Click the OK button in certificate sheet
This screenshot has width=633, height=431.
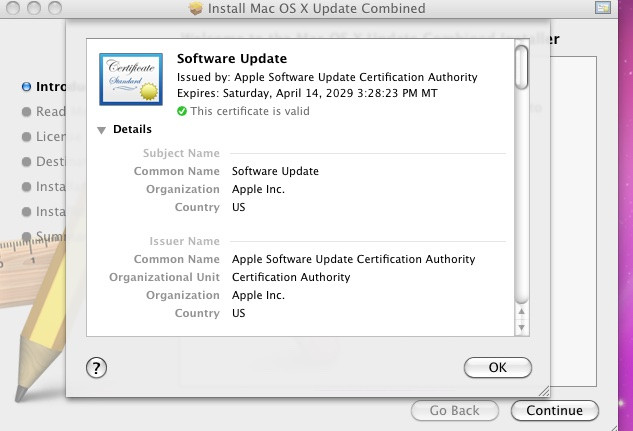[498, 367]
